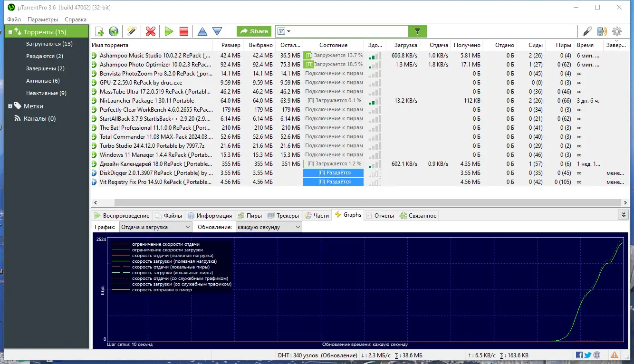Select Активные (6) in sidebar
The height and width of the screenshot is (364, 634).
[x=43, y=81]
